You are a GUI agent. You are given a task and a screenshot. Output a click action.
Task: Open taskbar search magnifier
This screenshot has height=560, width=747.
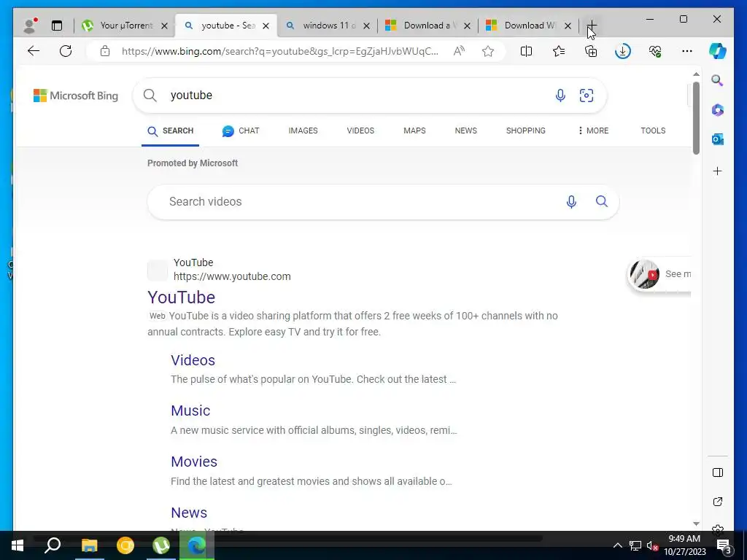(x=53, y=545)
